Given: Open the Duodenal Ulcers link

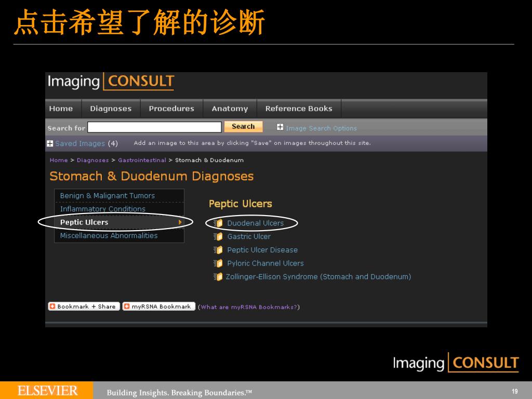Looking at the screenshot, I should tap(256, 223).
